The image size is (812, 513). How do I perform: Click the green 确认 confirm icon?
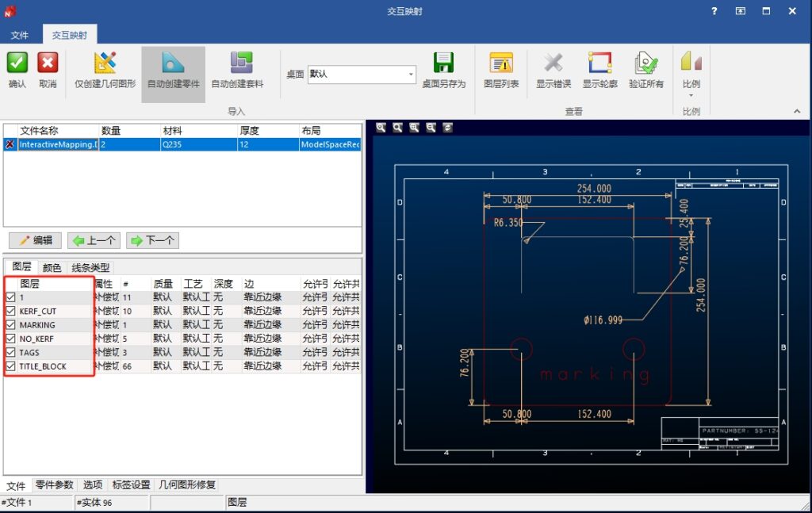(17, 63)
